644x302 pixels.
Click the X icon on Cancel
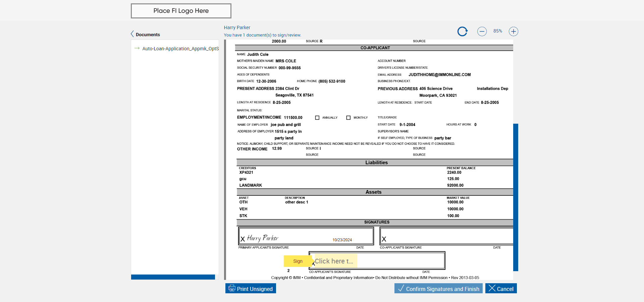(x=492, y=288)
